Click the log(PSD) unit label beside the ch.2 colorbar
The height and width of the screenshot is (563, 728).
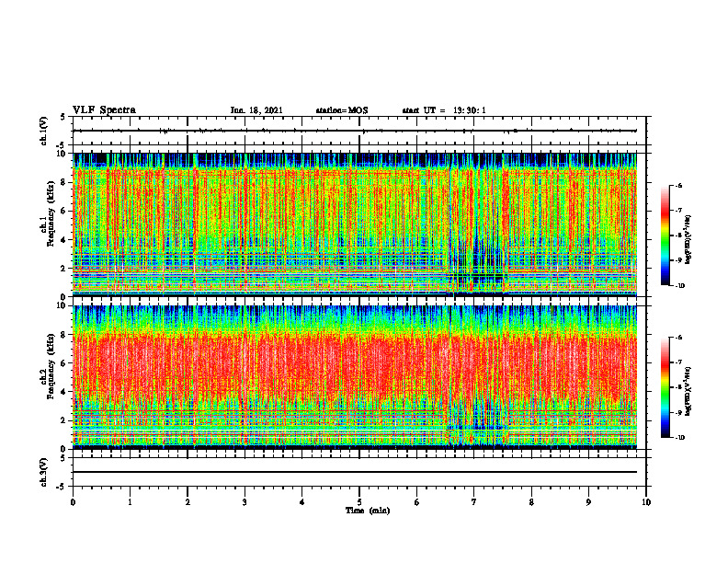click(x=688, y=392)
